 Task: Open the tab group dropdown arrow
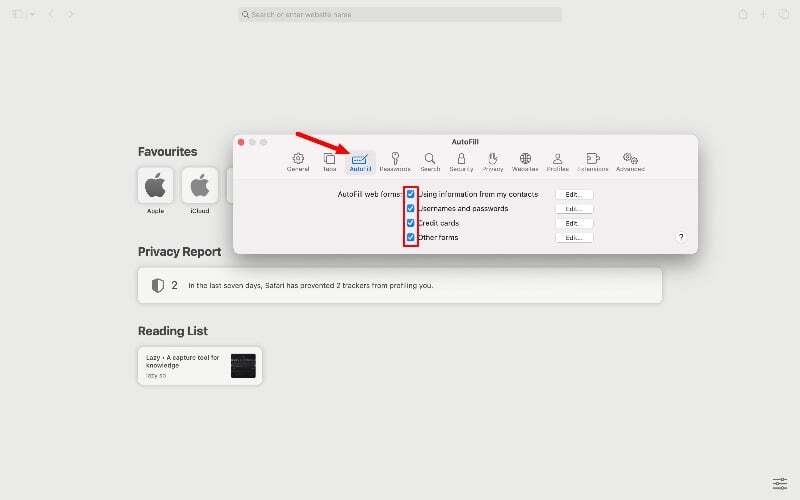32,14
